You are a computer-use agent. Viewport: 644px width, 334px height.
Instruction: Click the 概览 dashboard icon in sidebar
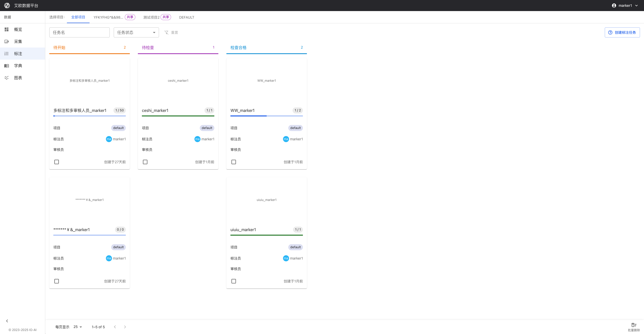click(7, 29)
